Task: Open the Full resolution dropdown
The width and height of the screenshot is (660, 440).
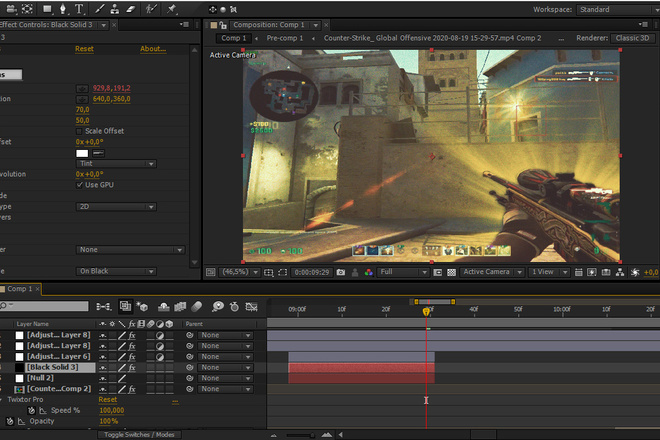Action: point(403,272)
